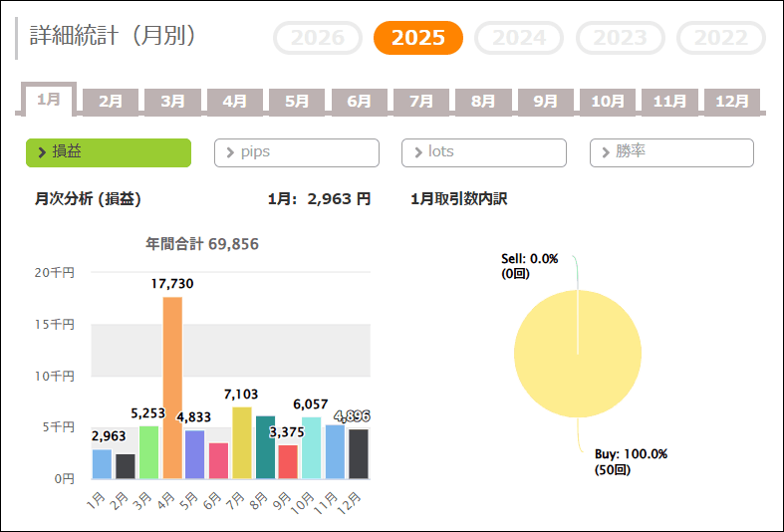Viewport: 784px width, 532px height.
Task: Choose the 2022 year button
Action: (720, 38)
